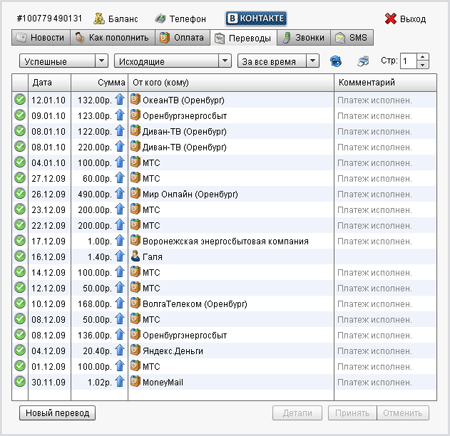
Task: Click the Детали button
Action: click(297, 413)
